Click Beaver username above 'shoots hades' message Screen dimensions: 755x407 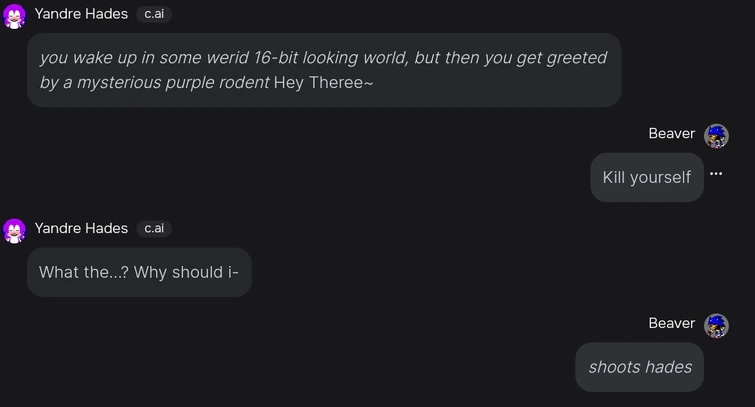[x=671, y=323]
